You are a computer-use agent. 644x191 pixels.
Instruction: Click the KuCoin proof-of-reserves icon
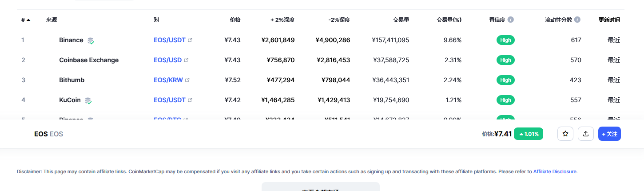pyautogui.click(x=88, y=100)
